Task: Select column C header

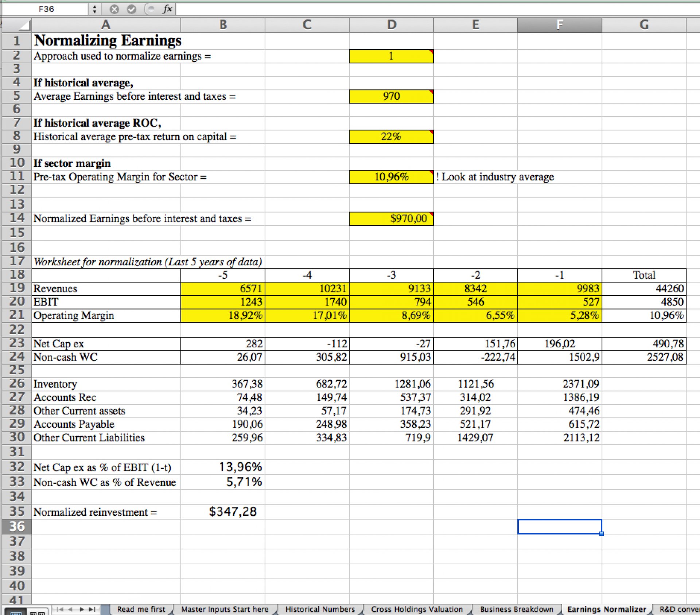Action: (x=307, y=25)
